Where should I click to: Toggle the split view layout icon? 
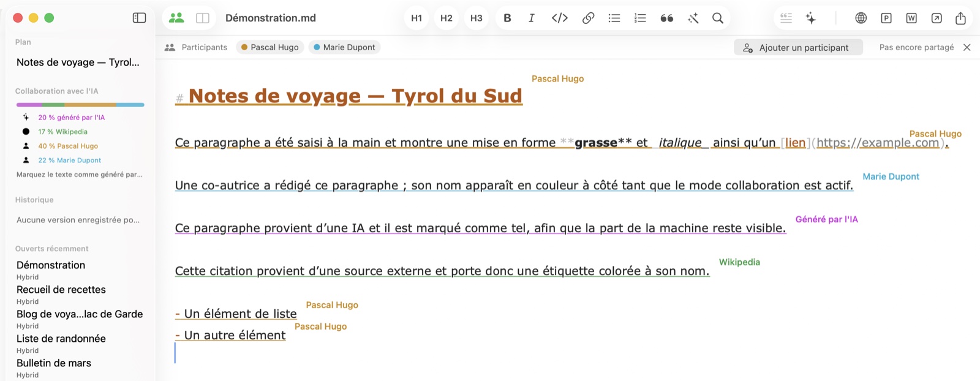click(203, 18)
